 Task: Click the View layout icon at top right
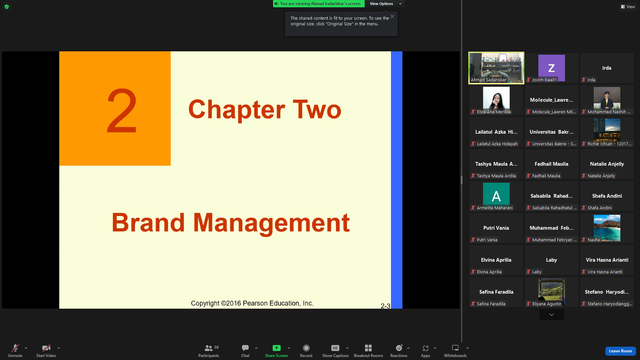[x=628, y=7]
